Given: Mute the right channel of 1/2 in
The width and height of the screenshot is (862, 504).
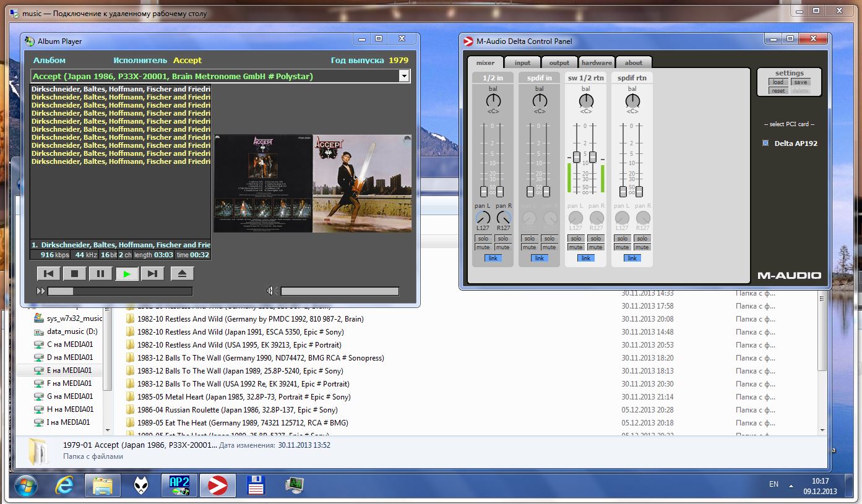Looking at the screenshot, I should (502, 247).
